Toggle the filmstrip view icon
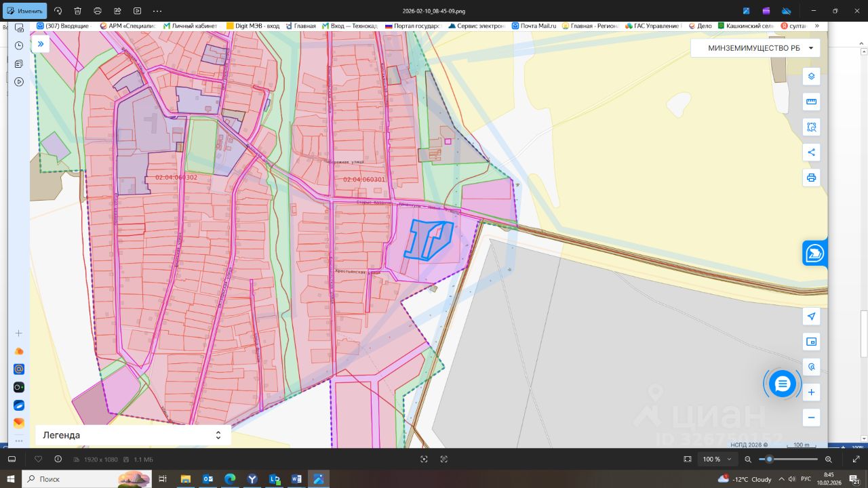 pos(12,459)
